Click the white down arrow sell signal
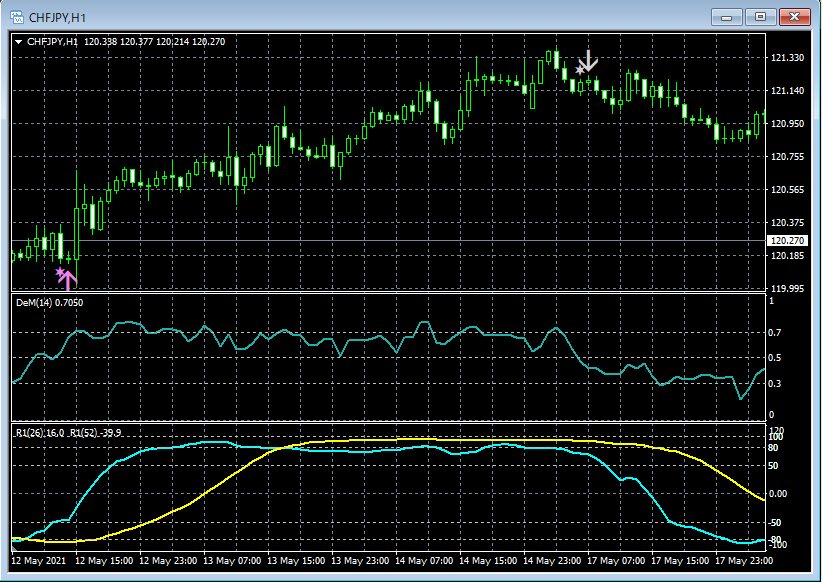823x582 pixels. tap(590, 60)
